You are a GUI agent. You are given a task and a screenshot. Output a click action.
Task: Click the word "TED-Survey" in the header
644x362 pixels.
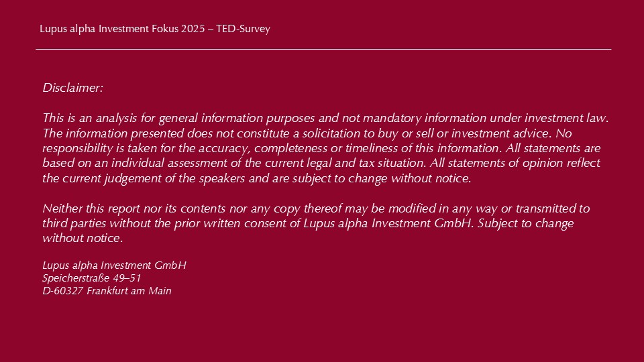click(x=243, y=29)
